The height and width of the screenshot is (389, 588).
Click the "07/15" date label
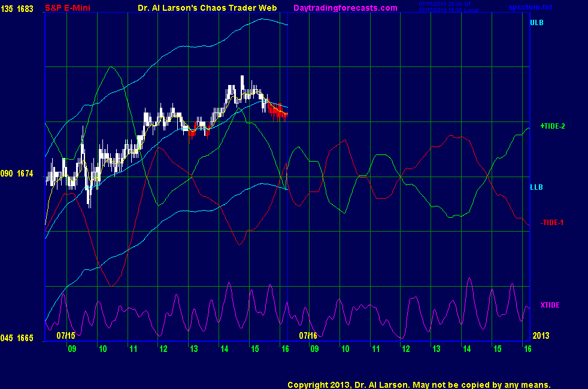66,335
